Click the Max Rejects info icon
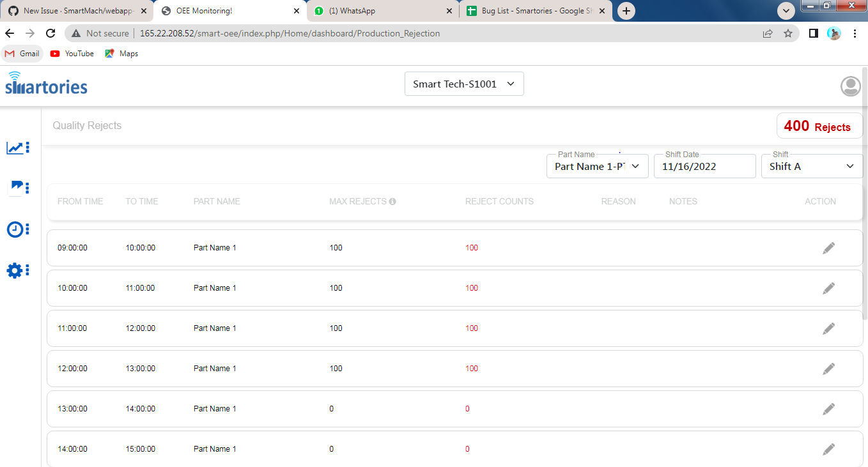This screenshot has width=868, height=467. point(392,201)
